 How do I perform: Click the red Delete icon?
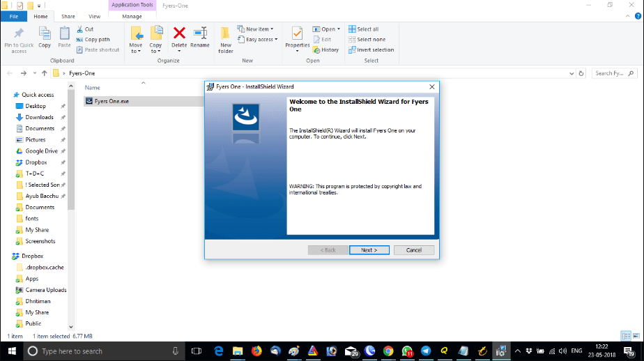pos(179,33)
